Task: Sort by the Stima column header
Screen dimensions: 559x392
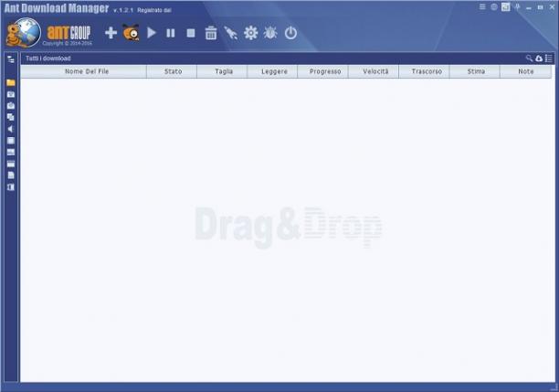Action: pos(475,71)
